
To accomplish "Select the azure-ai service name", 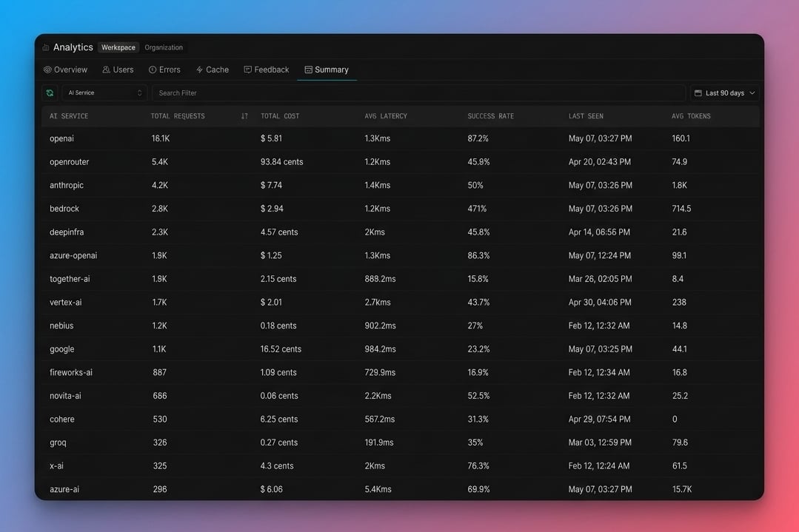I will click(x=64, y=490).
